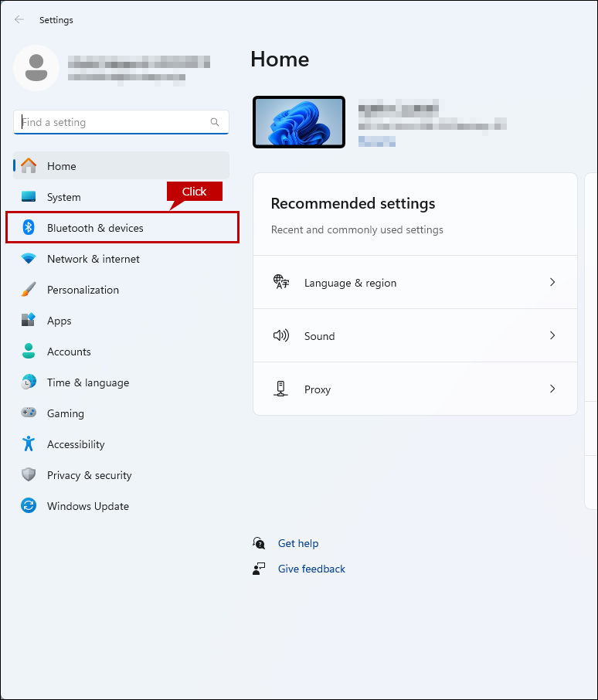Open Bluetooth & devices page
This screenshot has height=700, width=598.
pos(122,228)
